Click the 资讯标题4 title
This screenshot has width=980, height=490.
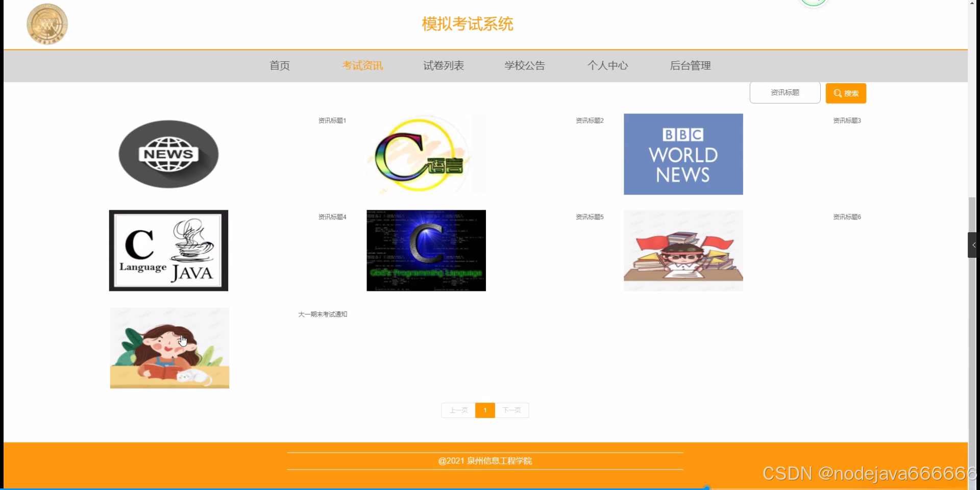click(x=332, y=217)
